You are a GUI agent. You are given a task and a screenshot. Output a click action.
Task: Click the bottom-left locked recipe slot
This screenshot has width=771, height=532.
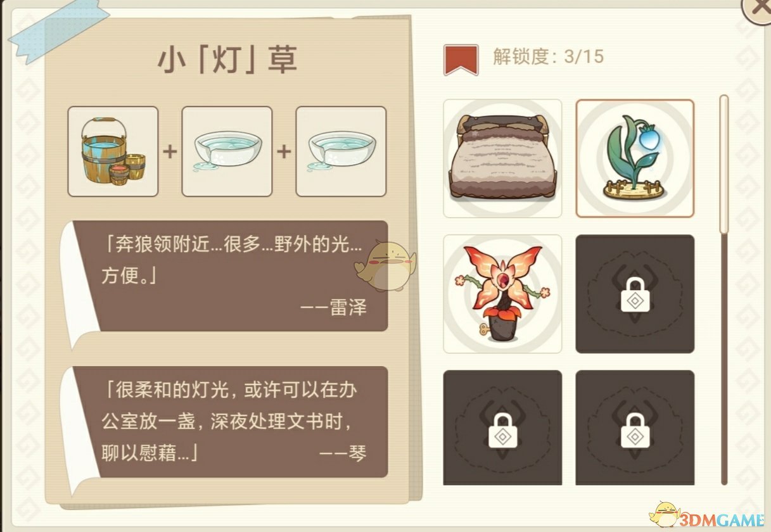point(502,427)
